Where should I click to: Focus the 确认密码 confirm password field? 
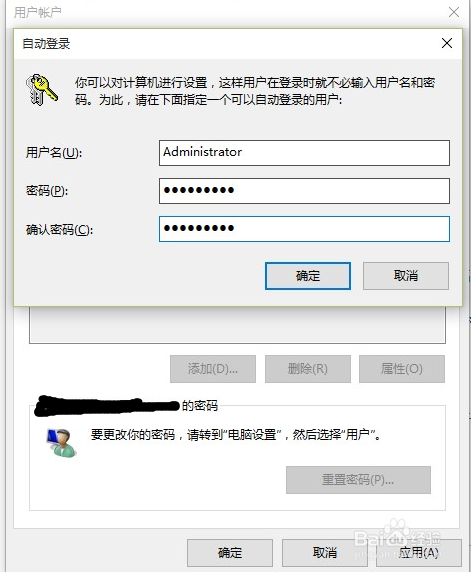click(x=304, y=229)
